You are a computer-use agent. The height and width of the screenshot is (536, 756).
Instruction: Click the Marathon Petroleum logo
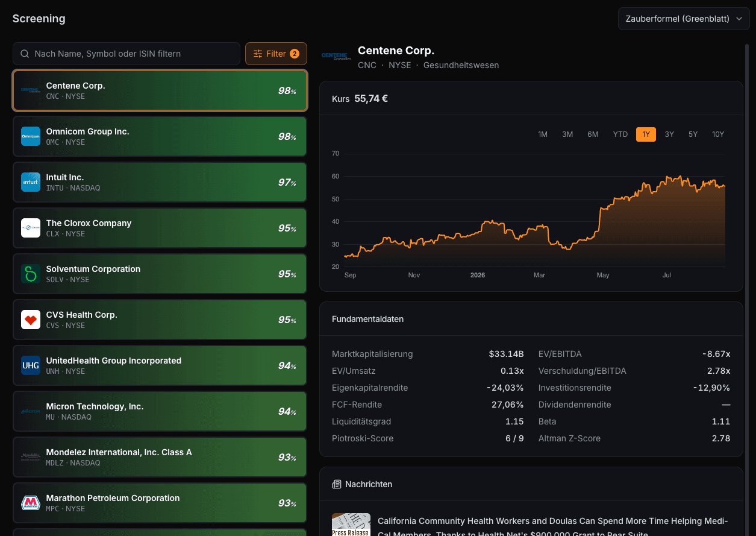(31, 503)
